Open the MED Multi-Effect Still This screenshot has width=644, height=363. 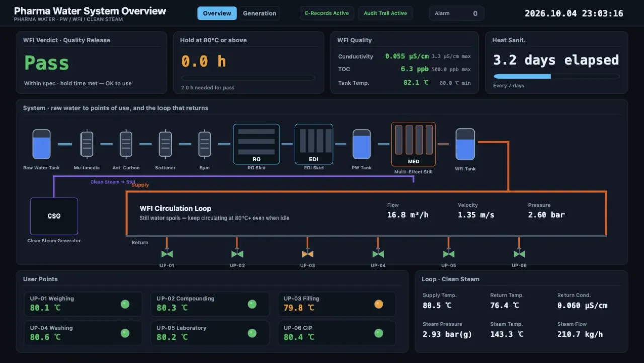tap(414, 144)
